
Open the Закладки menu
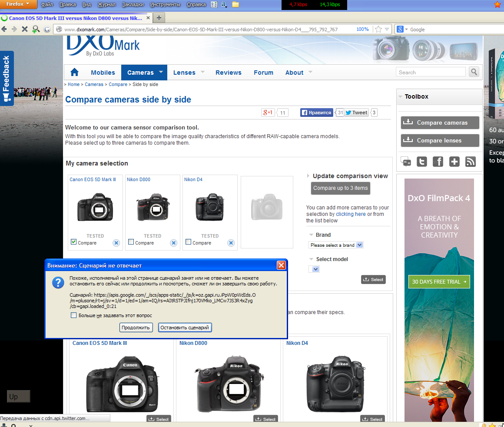pyautogui.click(x=133, y=4)
